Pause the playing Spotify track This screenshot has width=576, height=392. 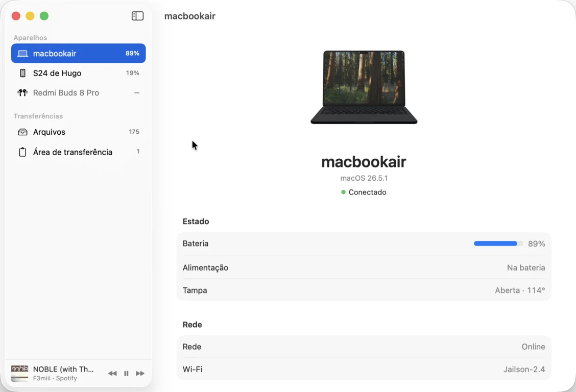pyautogui.click(x=126, y=373)
